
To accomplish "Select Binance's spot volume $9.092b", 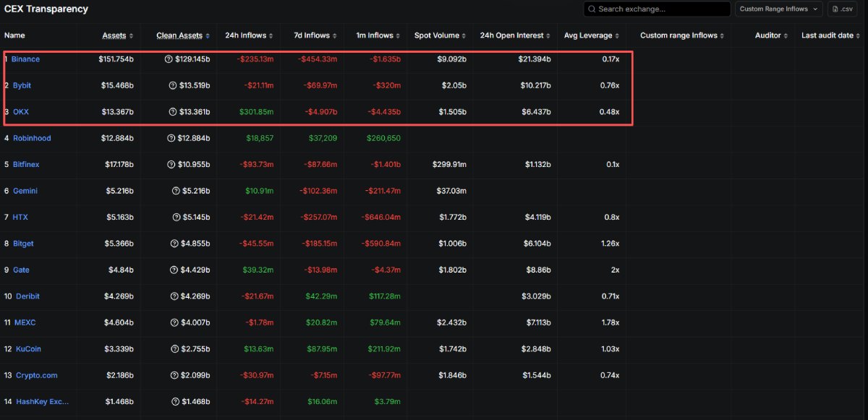I will 452,59.
